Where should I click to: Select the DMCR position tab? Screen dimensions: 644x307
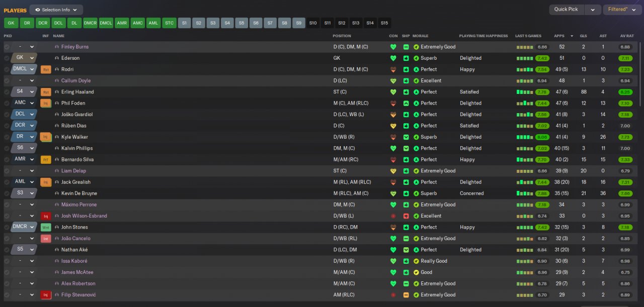tap(90, 23)
